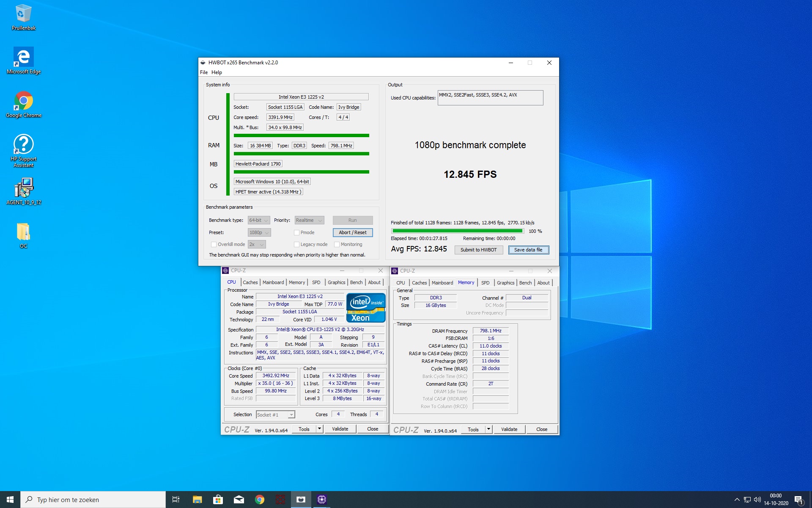Toggle the Pmode checkbox

coord(296,232)
